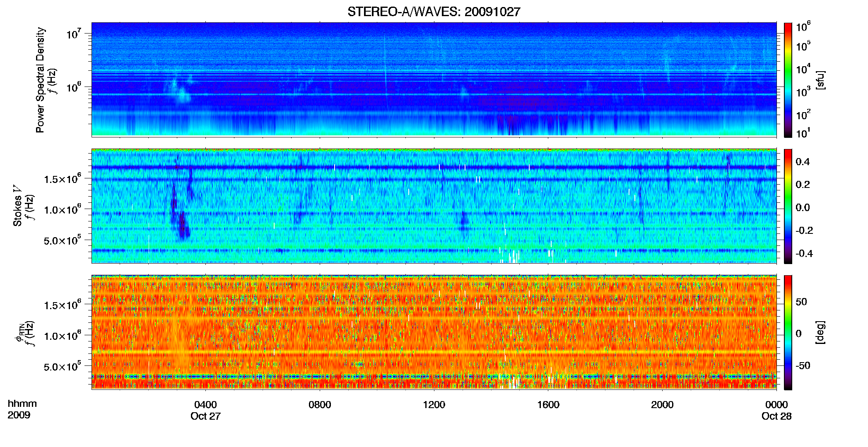The width and height of the screenshot is (868, 447).
Task: Select the 10^1 label on sfu colorbar
Action: tap(803, 133)
